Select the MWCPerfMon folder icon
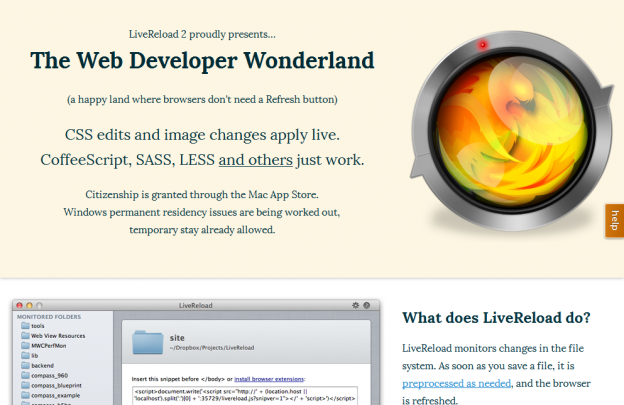Image resolution: width=624 pixels, height=405 pixels. (x=25, y=345)
